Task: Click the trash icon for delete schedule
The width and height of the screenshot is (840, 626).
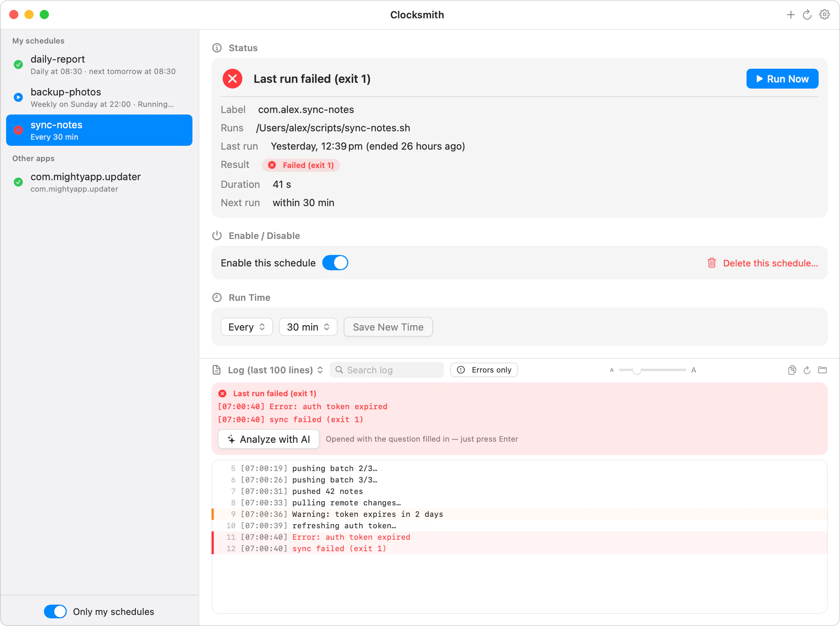Action: click(712, 263)
